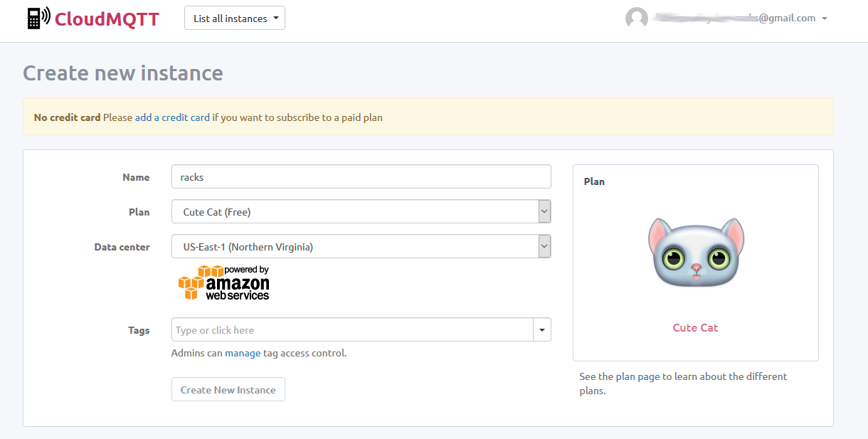The image size is (868, 439).
Task: Click the Cute Cat plan image
Action: tap(696, 253)
